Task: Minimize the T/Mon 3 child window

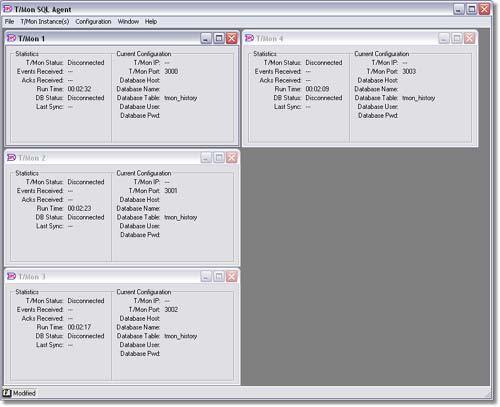Action: click(206, 276)
